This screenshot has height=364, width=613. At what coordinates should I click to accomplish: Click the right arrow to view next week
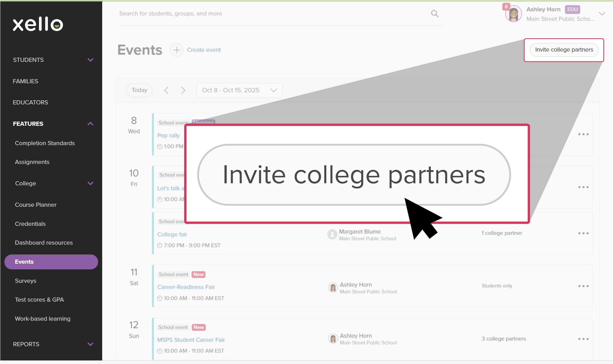tap(183, 90)
